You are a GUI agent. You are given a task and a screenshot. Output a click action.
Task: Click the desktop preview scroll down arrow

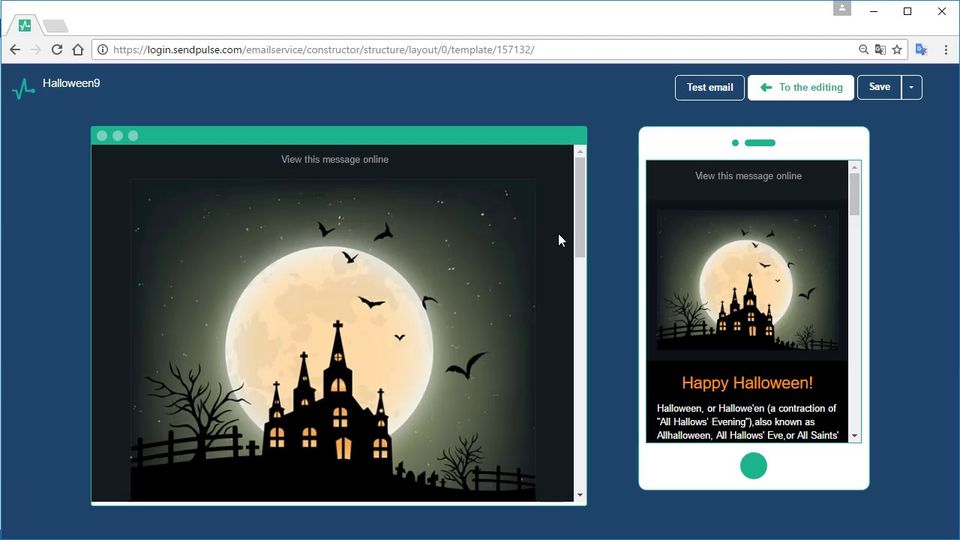[580, 495]
